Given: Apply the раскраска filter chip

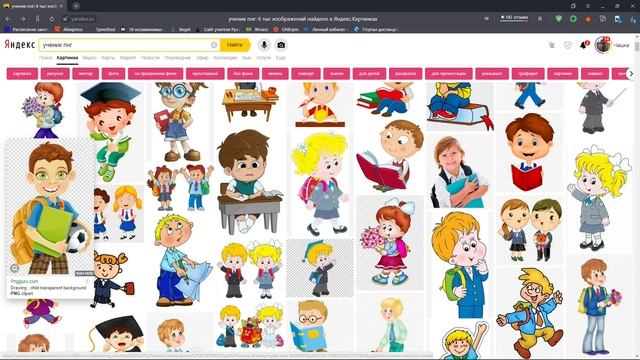Looking at the screenshot, I should pyautogui.click(x=406, y=73).
